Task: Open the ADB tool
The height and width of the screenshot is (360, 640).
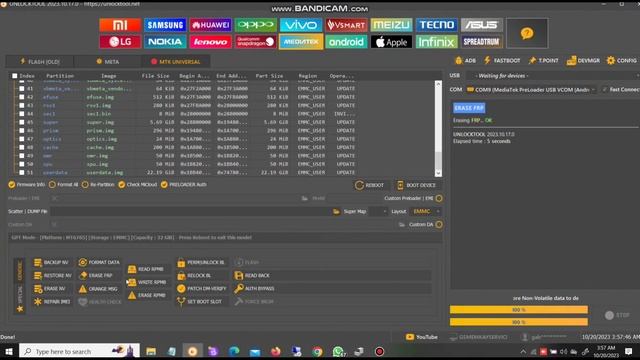Action: 465,60
